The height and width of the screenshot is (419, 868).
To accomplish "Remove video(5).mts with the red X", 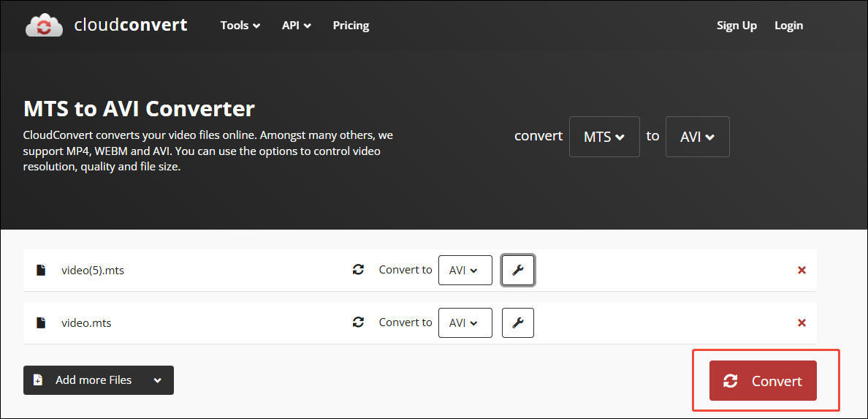I will click(x=801, y=271).
